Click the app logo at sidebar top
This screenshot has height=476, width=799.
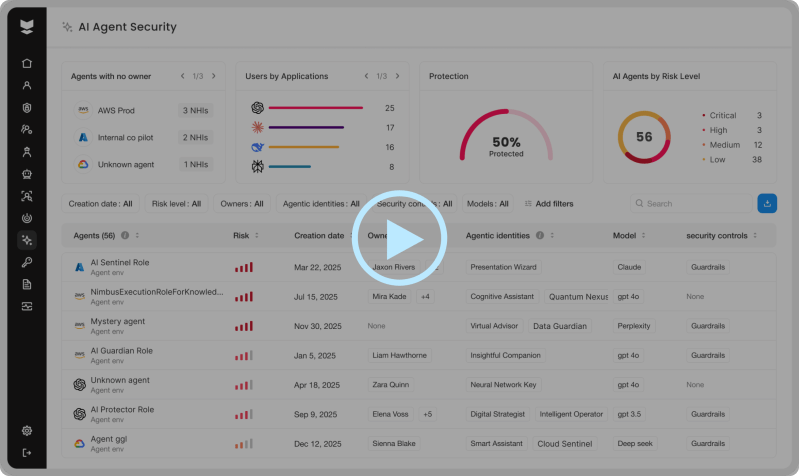point(27,27)
